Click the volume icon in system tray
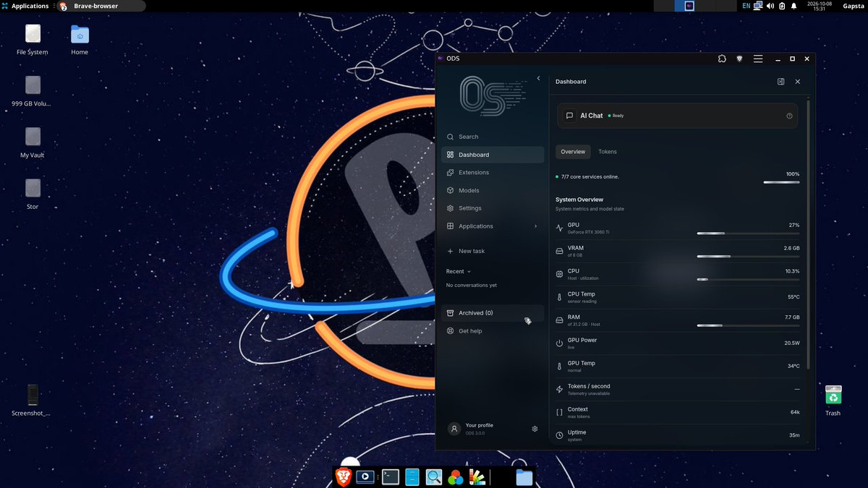The height and width of the screenshot is (488, 868). pyautogui.click(x=770, y=6)
